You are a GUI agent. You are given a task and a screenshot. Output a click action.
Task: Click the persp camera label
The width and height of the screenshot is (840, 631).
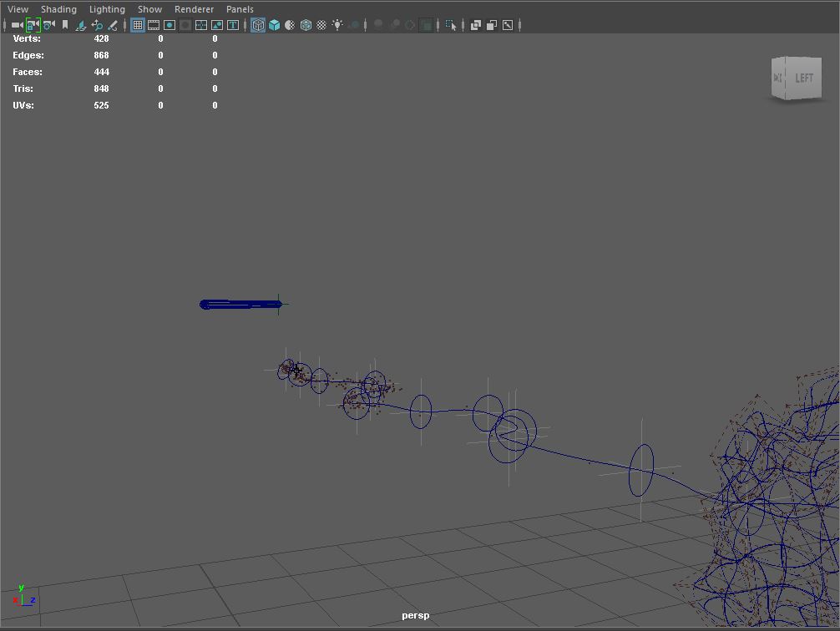click(x=415, y=615)
